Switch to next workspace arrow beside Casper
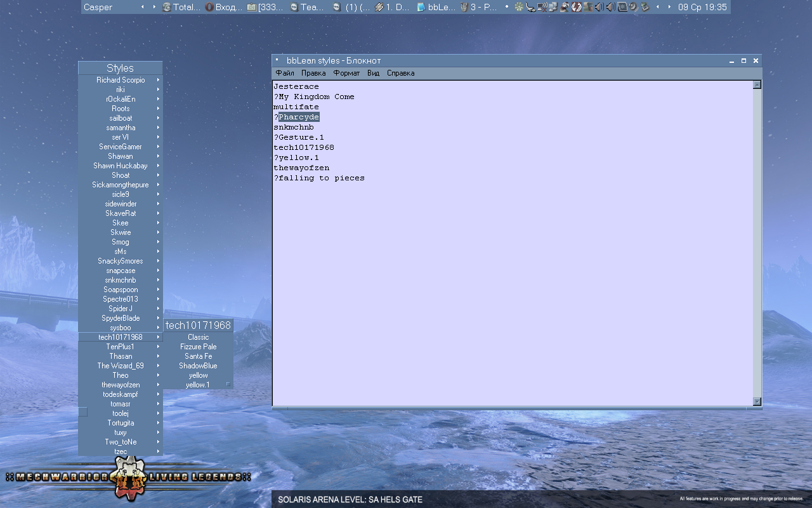Viewport: 812px width, 508px height. 154,7
